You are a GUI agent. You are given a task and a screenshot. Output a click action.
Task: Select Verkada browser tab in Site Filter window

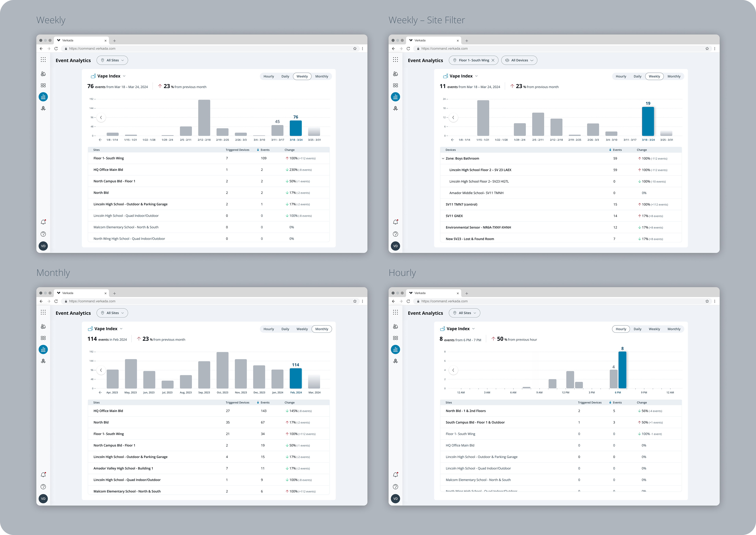[434, 41]
